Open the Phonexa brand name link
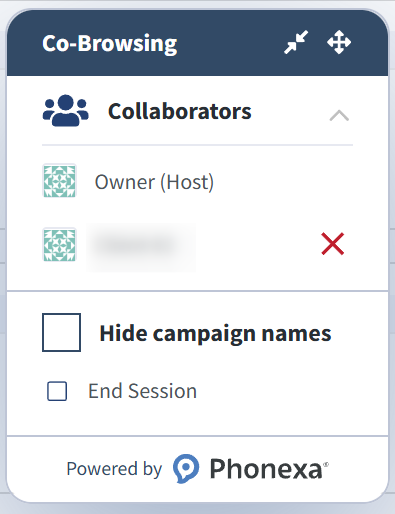 click(266, 469)
